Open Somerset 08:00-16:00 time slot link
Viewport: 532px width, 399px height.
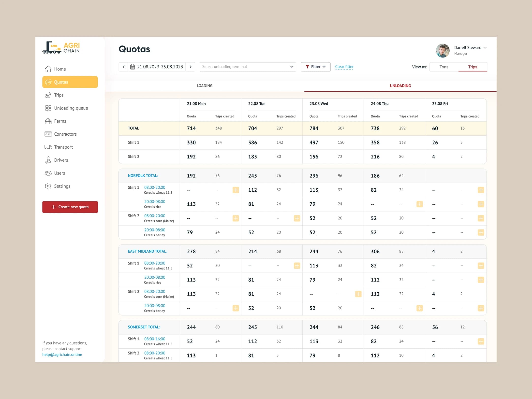coord(155,339)
